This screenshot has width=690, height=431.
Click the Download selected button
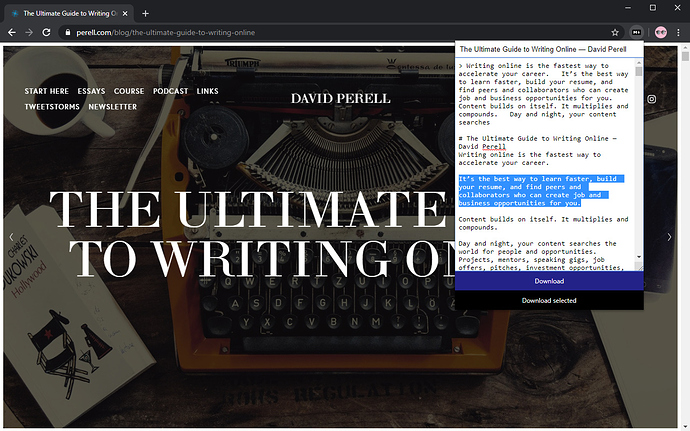[549, 300]
